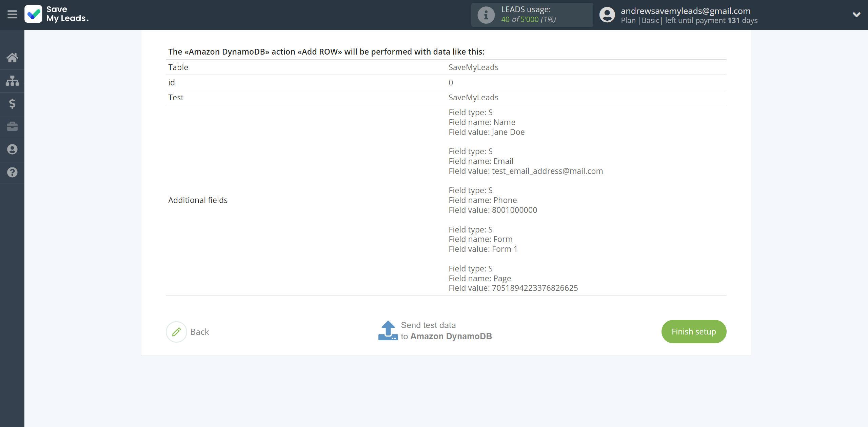Click the user avatar icon

click(607, 15)
